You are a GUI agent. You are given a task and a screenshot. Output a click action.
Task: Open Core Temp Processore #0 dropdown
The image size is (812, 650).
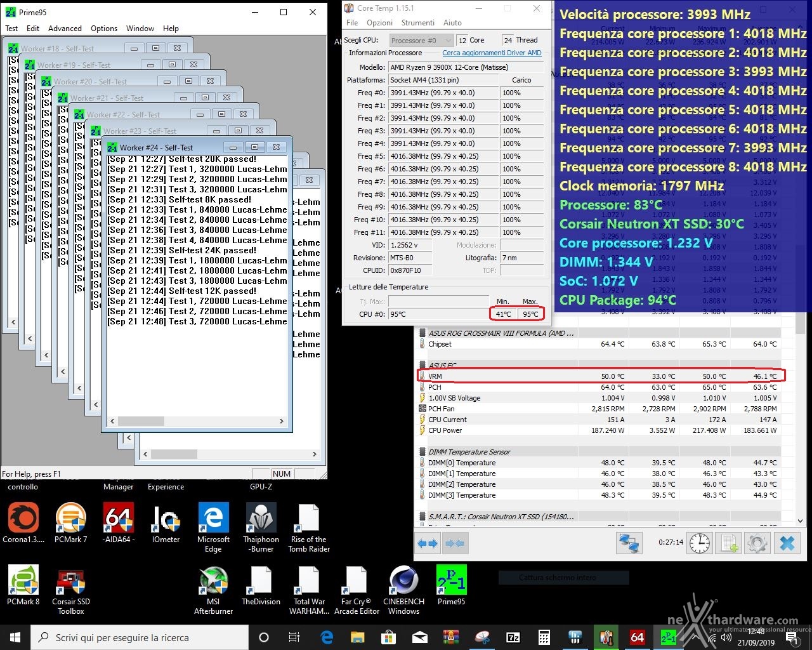[x=421, y=40]
